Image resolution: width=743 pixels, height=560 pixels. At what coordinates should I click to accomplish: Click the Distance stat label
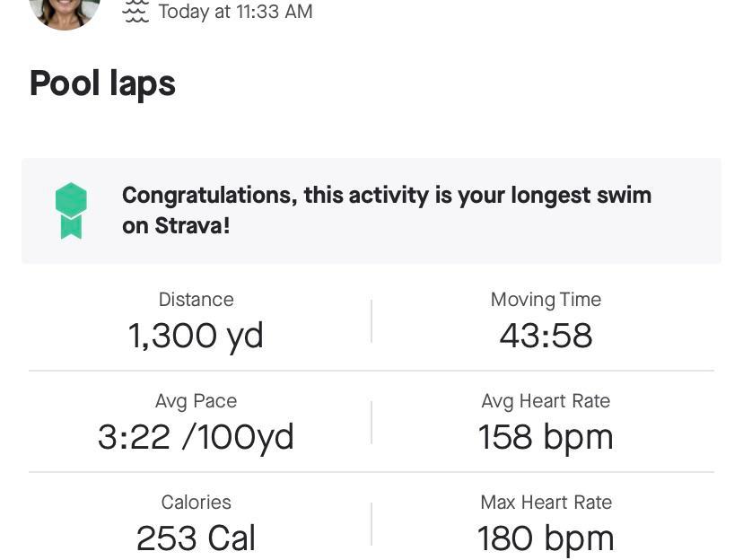click(x=196, y=299)
